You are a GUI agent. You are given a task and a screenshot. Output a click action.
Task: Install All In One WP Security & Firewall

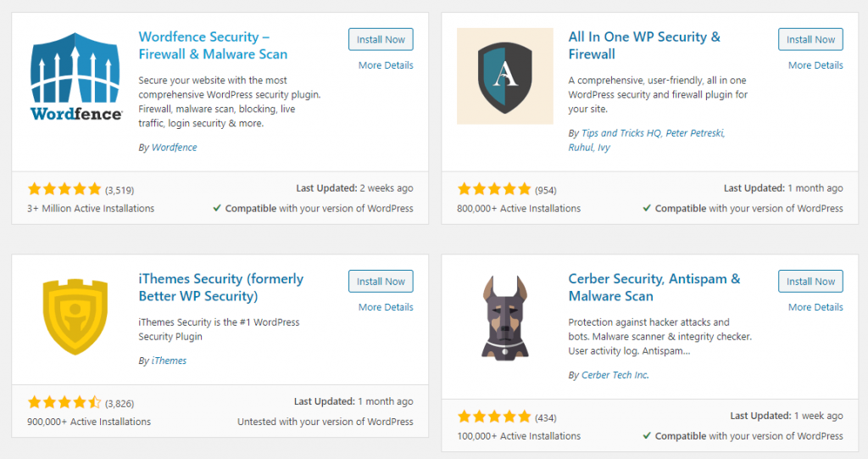pos(810,40)
